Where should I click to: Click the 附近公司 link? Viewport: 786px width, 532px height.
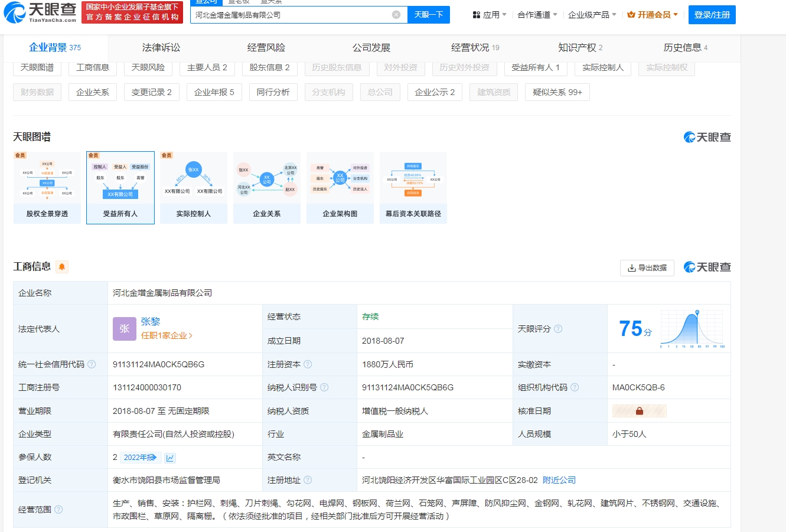point(559,480)
